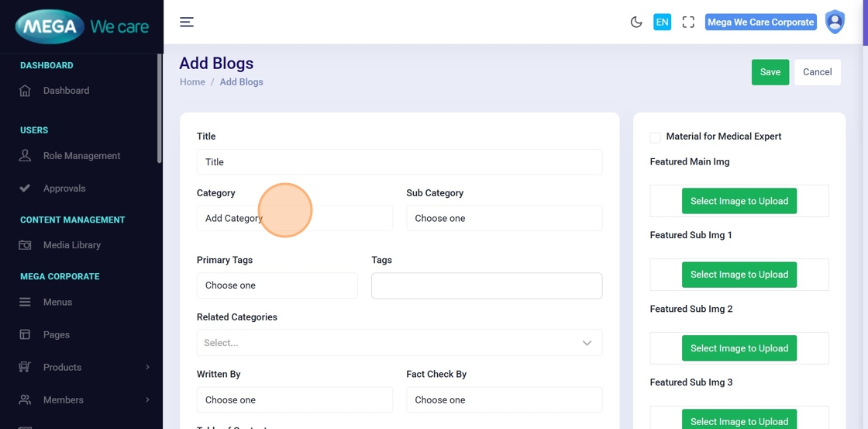Open the user profile avatar
Screen dimensions: 868x429
(835, 22)
